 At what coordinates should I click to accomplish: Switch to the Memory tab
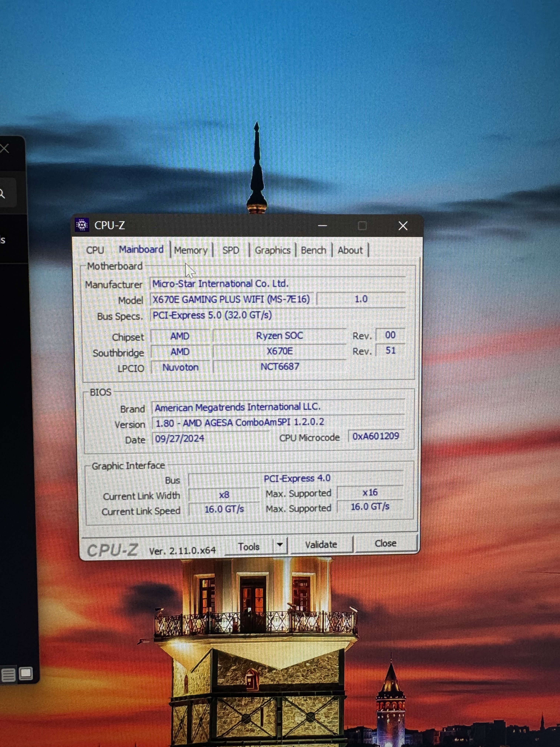191,251
